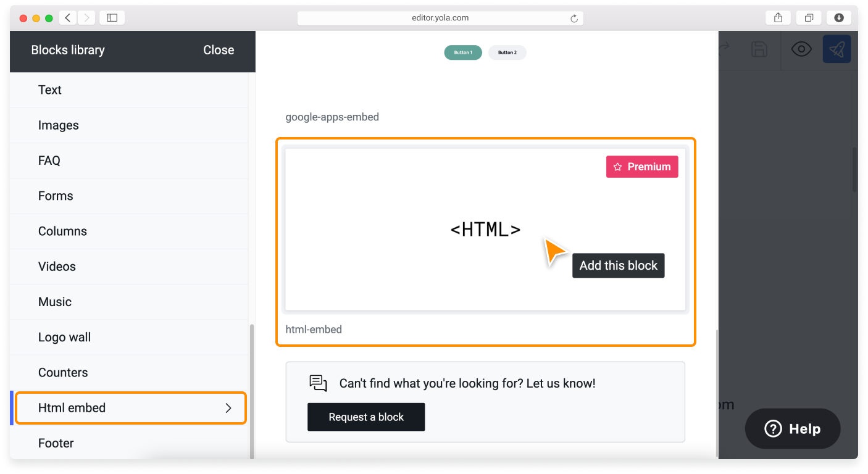Image resolution: width=868 pixels, height=474 pixels.
Task: Open the Text blocks category
Action: (x=49, y=89)
